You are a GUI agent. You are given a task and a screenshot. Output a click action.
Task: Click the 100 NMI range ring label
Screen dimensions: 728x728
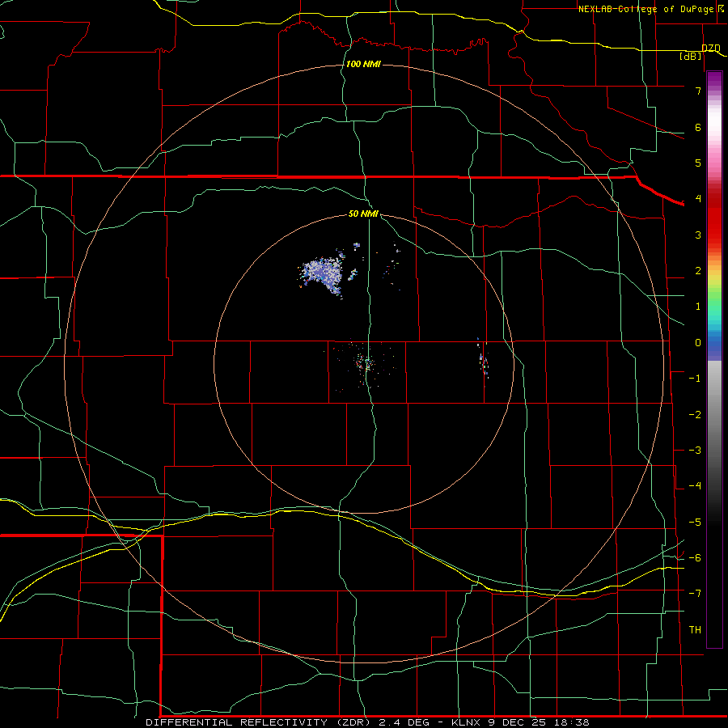pyautogui.click(x=363, y=64)
